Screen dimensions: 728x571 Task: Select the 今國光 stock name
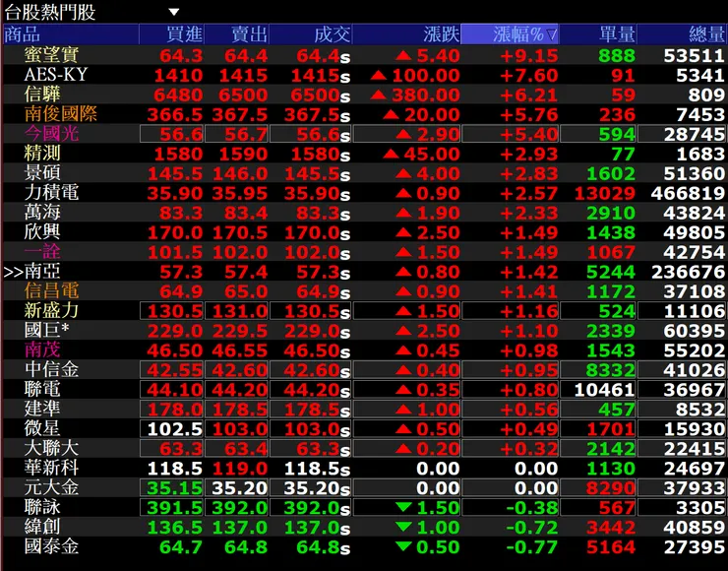click(x=51, y=133)
